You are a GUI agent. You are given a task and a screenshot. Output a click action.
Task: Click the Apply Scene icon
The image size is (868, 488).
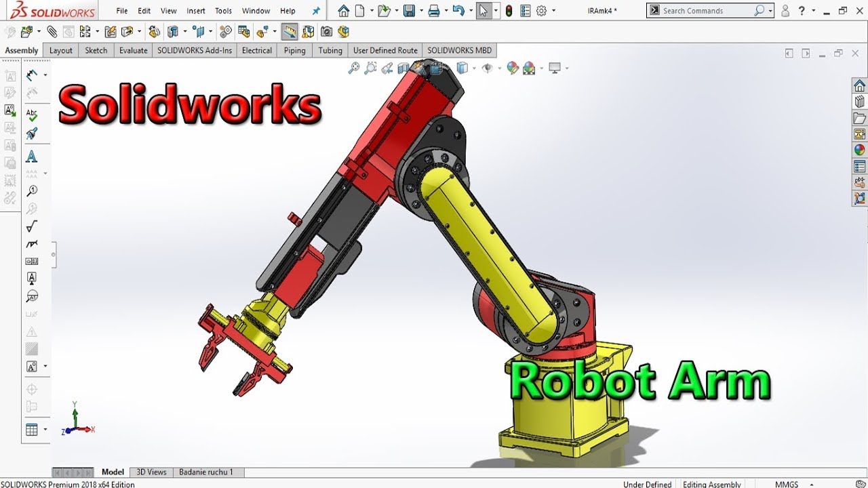[x=529, y=68]
